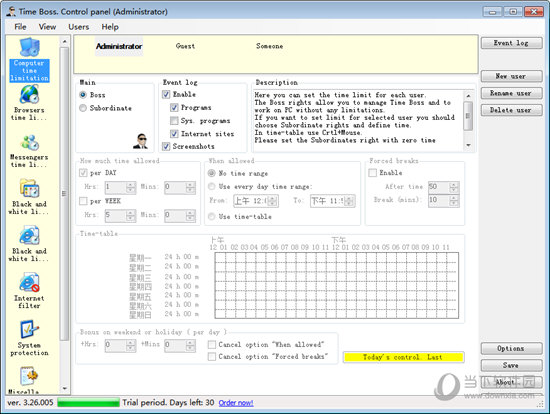Image resolution: width=550 pixels, height=414 pixels.
Task: Click Description box scroll up arrow
Action: [x=468, y=95]
